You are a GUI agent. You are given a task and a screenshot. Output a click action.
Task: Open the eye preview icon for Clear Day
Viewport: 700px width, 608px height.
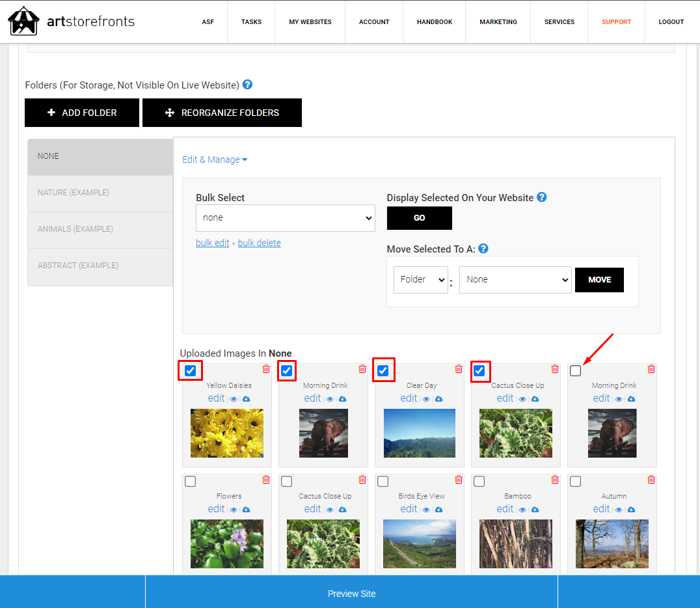click(426, 398)
